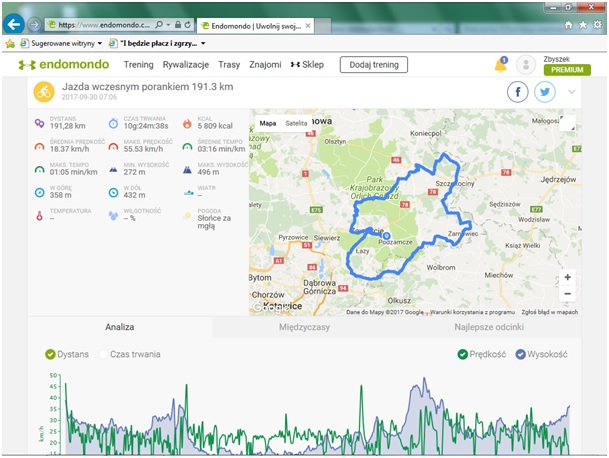Screen dimensions: 609x458
Task: Click the W górę ascent icon
Action: pyautogui.click(x=39, y=192)
